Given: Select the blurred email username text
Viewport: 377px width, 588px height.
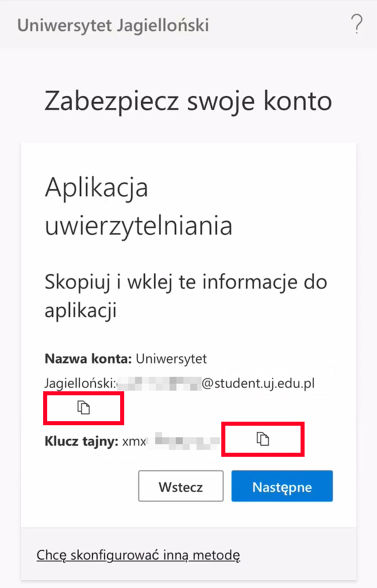Looking at the screenshot, I should click(x=159, y=384).
